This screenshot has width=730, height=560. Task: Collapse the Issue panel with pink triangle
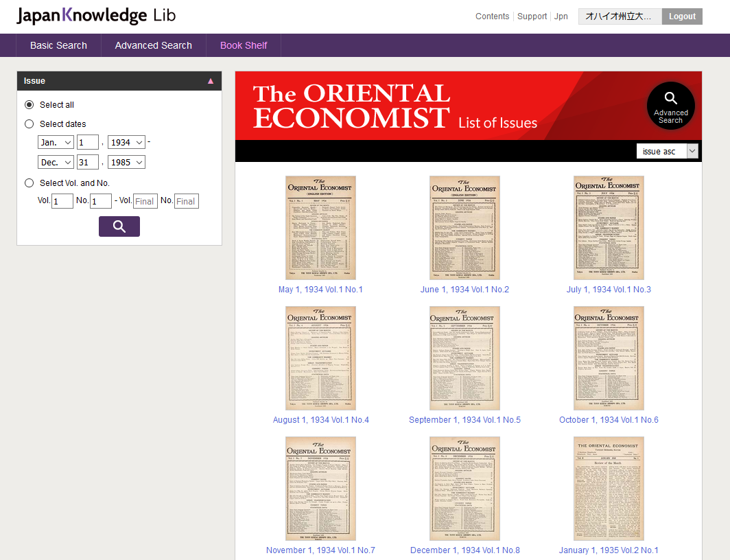[x=211, y=81]
